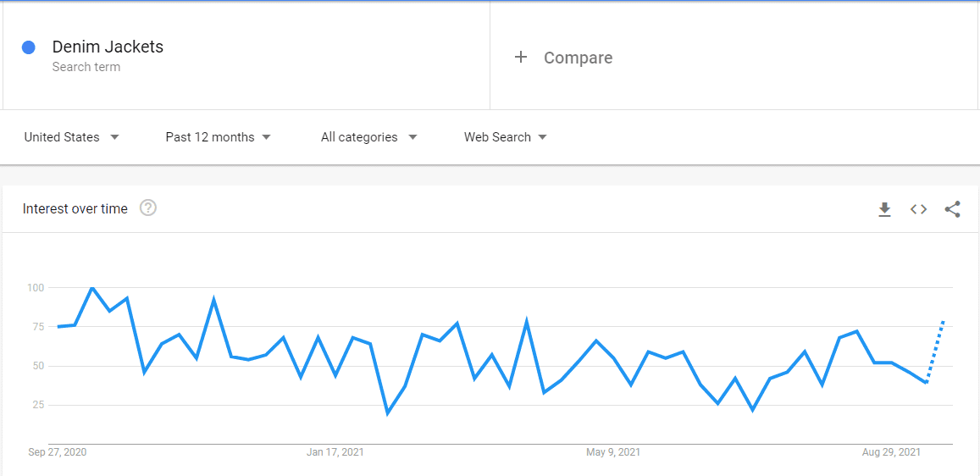Share the interest over time chart
Image resolution: width=980 pixels, height=476 pixels.
coord(953,209)
